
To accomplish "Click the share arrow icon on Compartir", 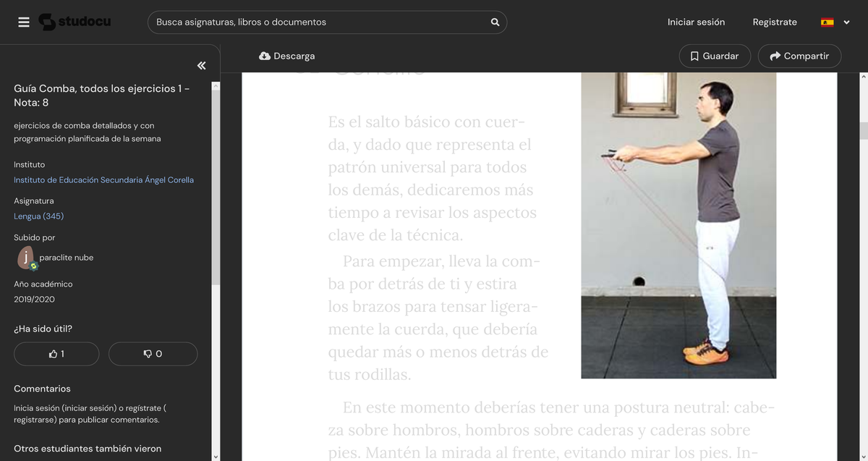I will (x=774, y=56).
